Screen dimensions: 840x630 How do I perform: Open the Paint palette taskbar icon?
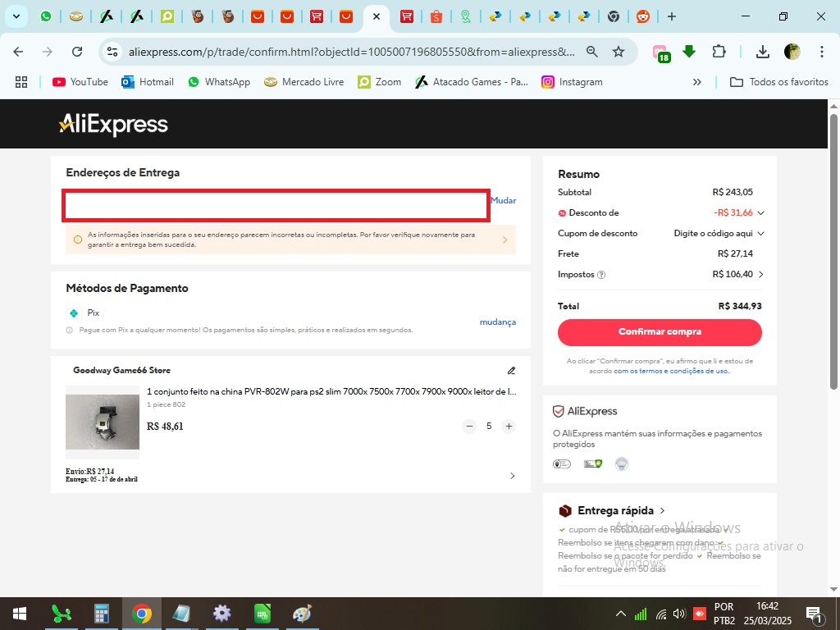tap(302, 614)
